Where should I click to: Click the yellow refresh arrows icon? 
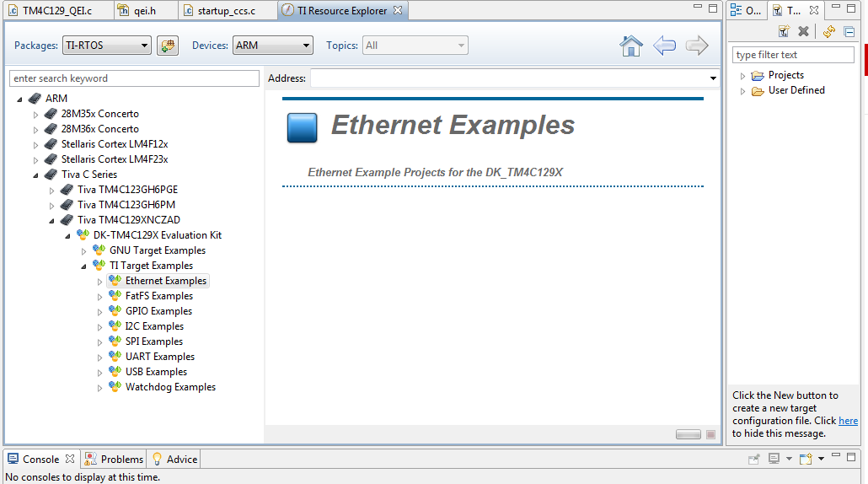pos(828,31)
